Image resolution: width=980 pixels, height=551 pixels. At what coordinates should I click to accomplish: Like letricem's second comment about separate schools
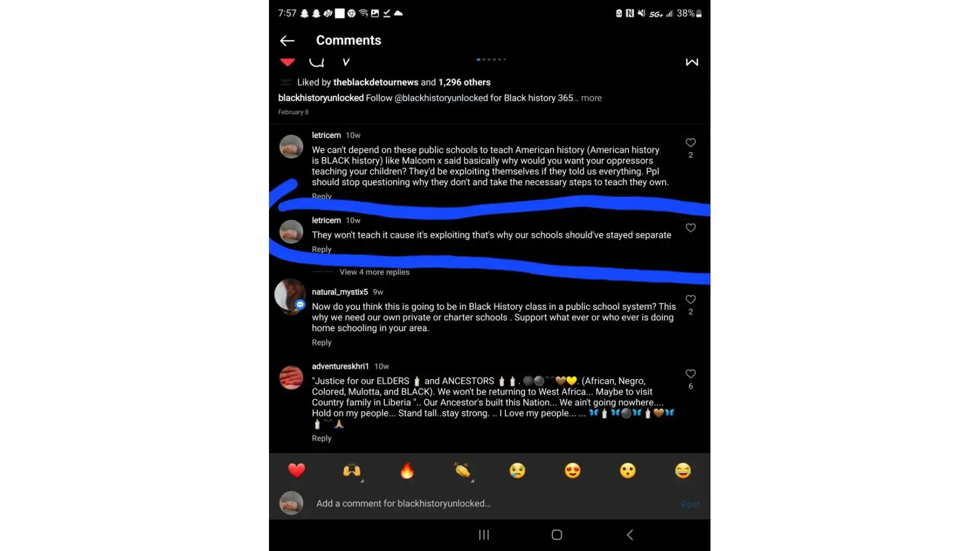click(x=690, y=228)
